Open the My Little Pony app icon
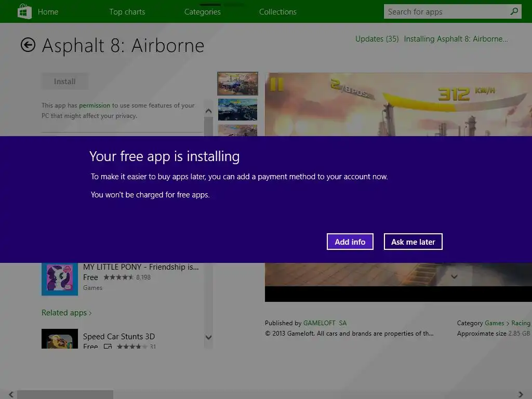This screenshot has height=399, width=532. coord(60,279)
